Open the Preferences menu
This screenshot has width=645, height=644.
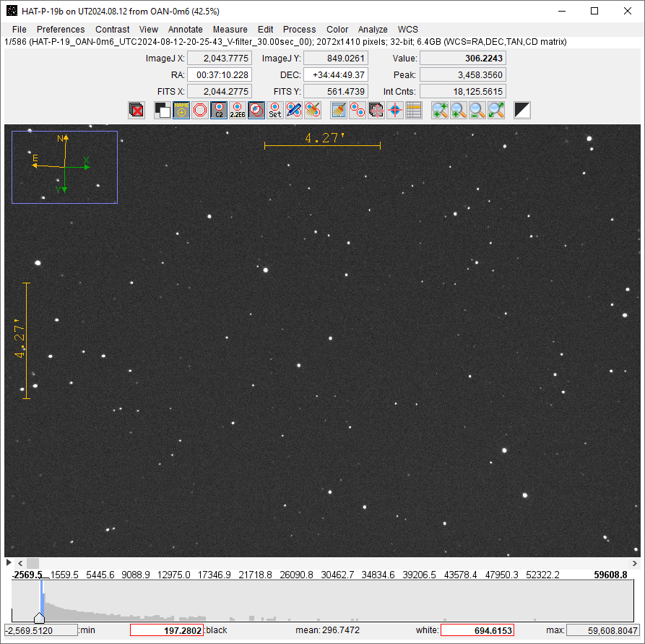tap(61, 30)
